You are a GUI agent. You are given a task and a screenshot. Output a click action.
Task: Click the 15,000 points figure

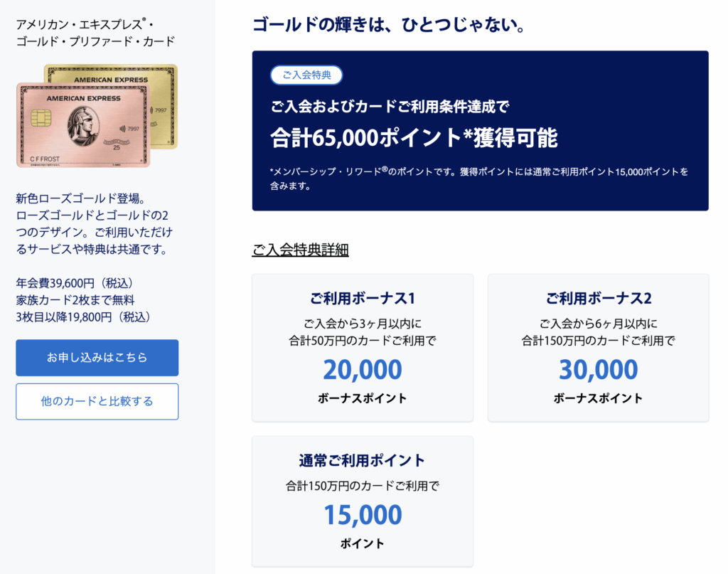(363, 515)
